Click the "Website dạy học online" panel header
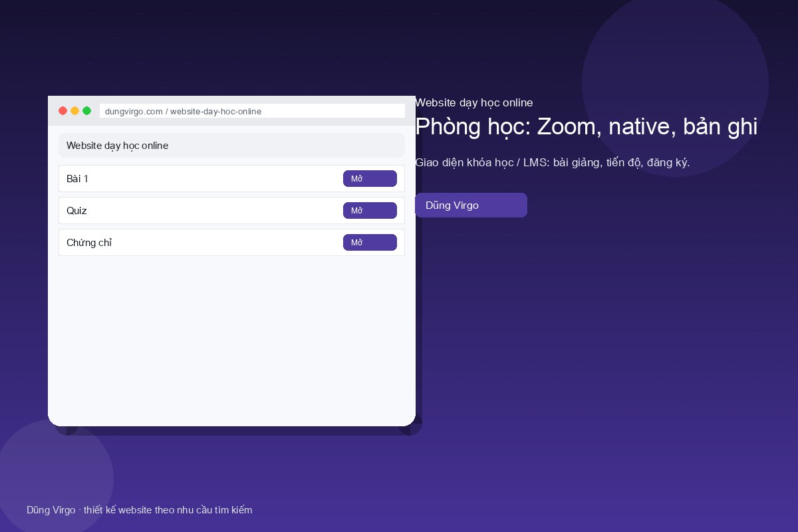The height and width of the screenshot is (532, 798). pos(231,146)
